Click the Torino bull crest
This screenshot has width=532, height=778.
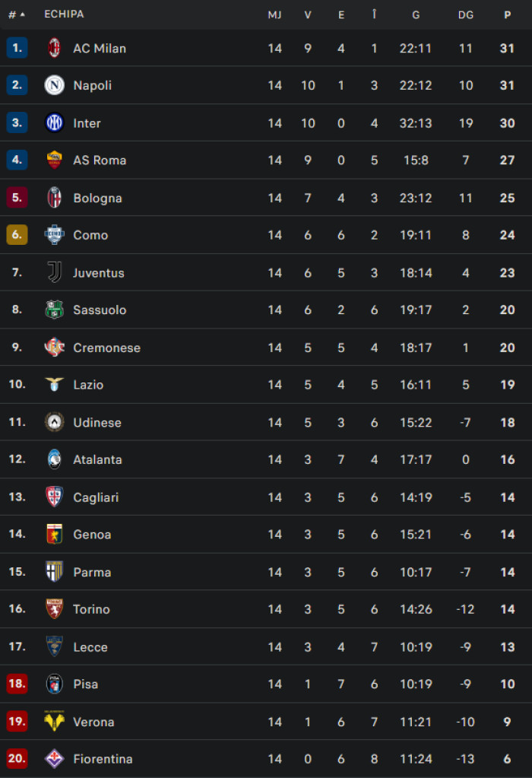(x=54, y=609)
